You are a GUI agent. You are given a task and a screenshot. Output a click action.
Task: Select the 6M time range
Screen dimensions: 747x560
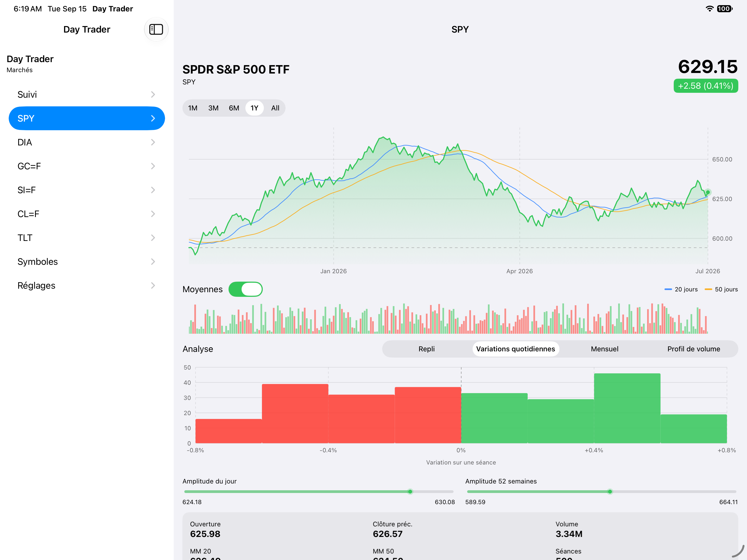(x=234, y=108)
